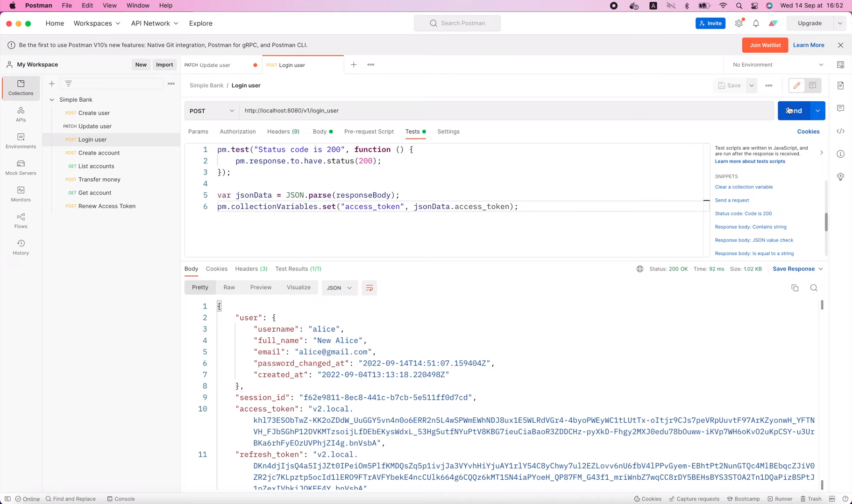This screenshot has width=852, height=504.
Task: Open documentation pane icon in right sidebar
Action: 841,85
